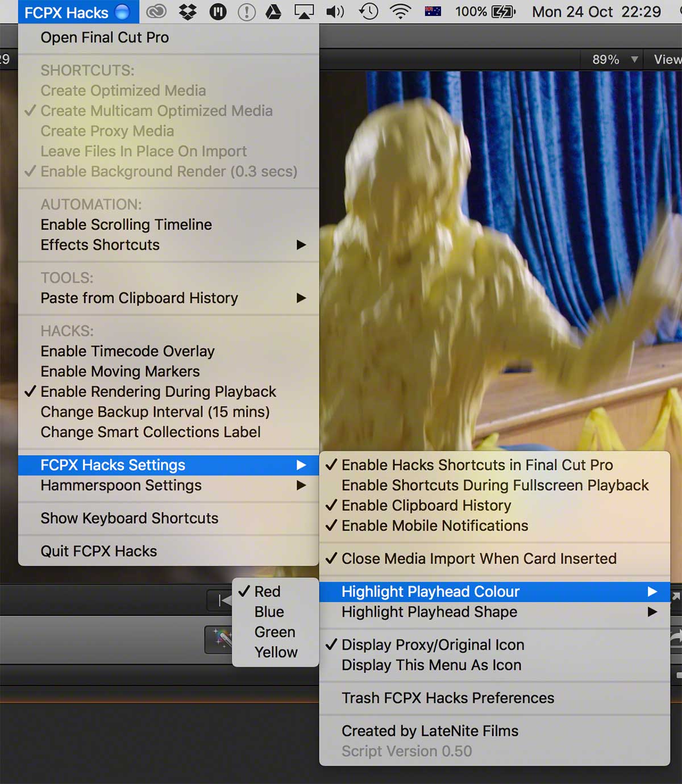Toggle Enable Shortcuts During Fullscreen Playback

tap(495, 486)
